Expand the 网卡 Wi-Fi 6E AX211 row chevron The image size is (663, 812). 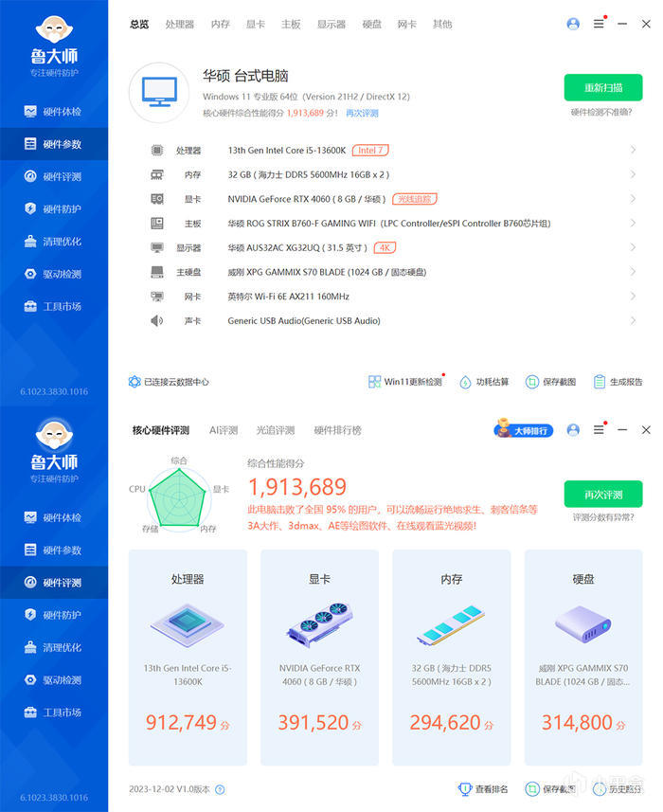point(633,297)
